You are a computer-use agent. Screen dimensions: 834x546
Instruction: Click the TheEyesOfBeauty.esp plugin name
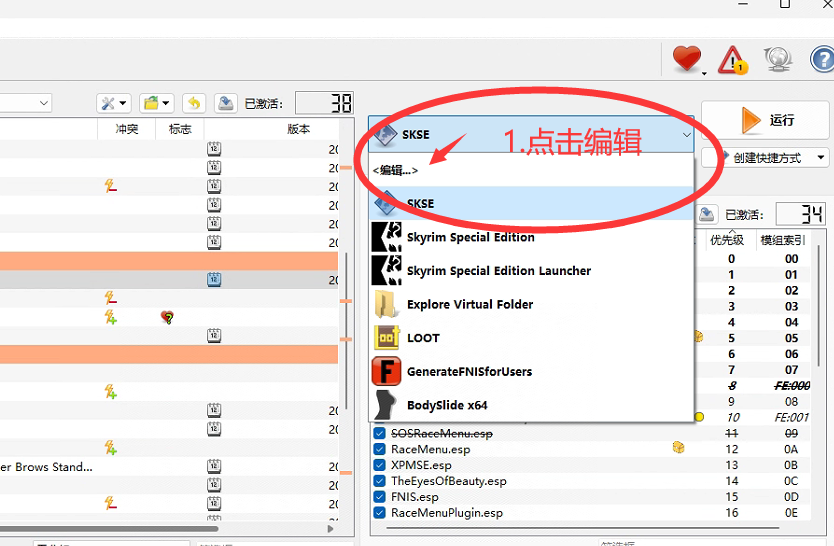(x=448, y=481)
